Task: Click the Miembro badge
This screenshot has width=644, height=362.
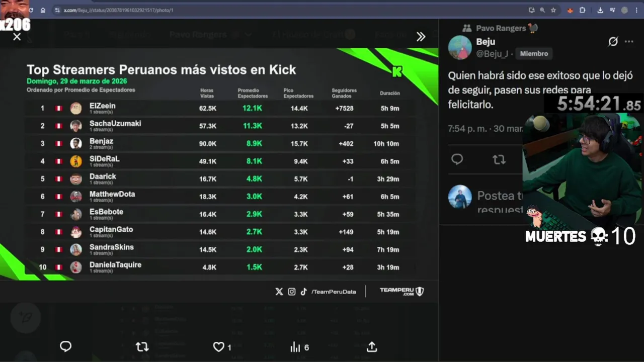Action: point(534,53)
